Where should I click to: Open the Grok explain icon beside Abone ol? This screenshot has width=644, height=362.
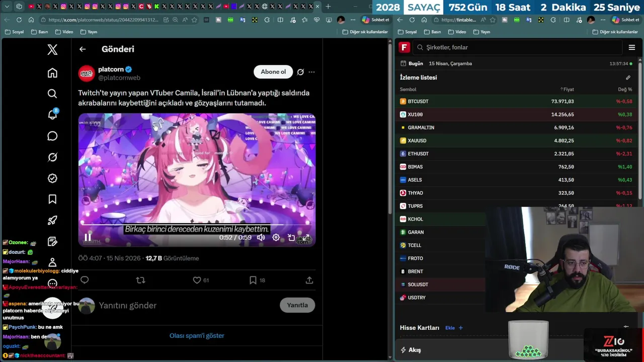300,72
